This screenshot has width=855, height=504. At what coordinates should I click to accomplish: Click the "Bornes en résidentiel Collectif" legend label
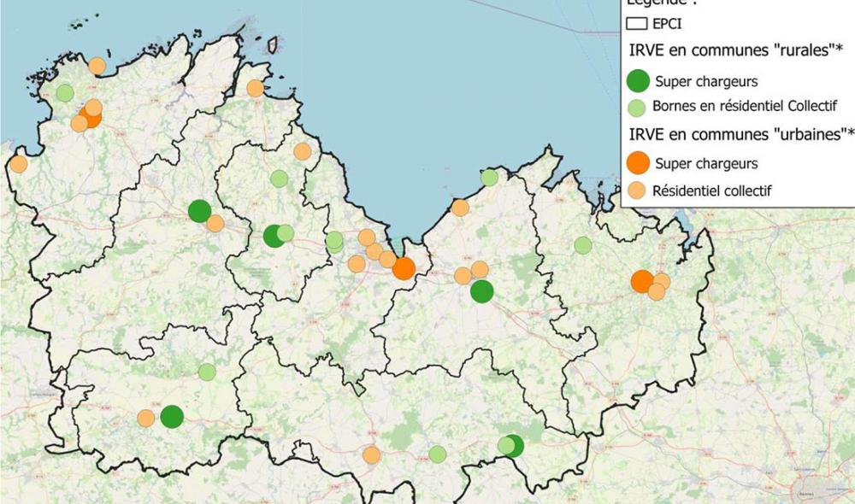click(744, 107)
